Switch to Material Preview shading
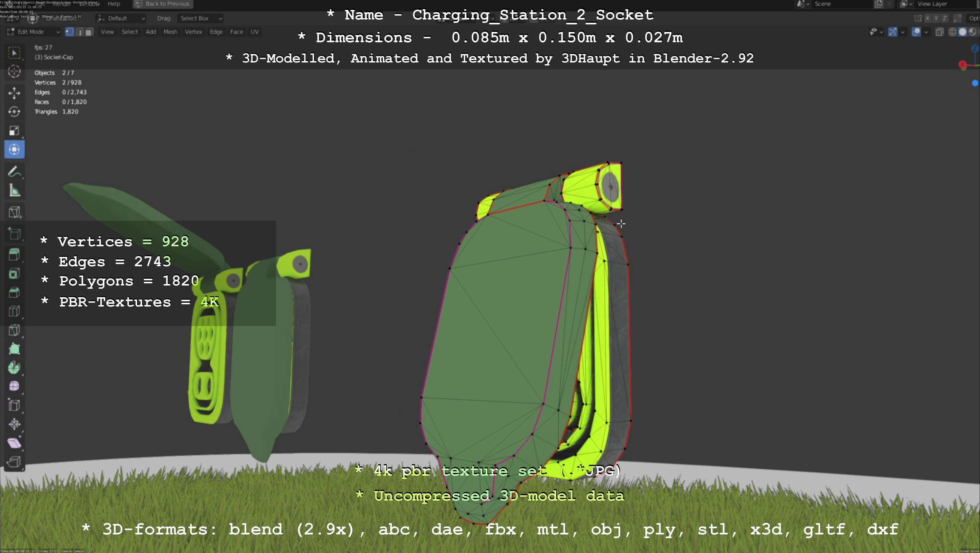980x553 pixels. (972, 32)
